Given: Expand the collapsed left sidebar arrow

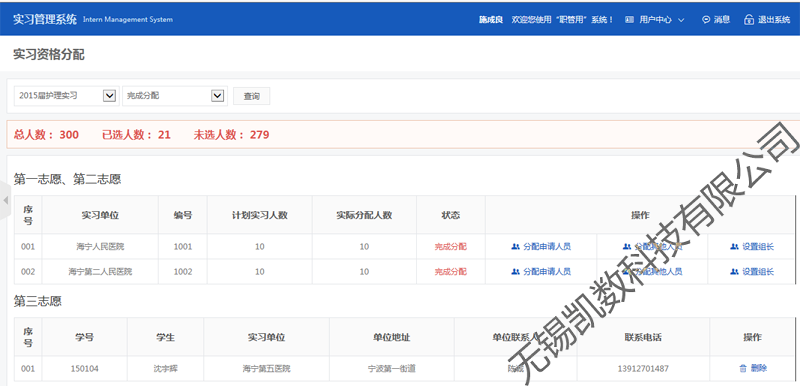Looking at the screenshot, I should click(x=6, y=200).
